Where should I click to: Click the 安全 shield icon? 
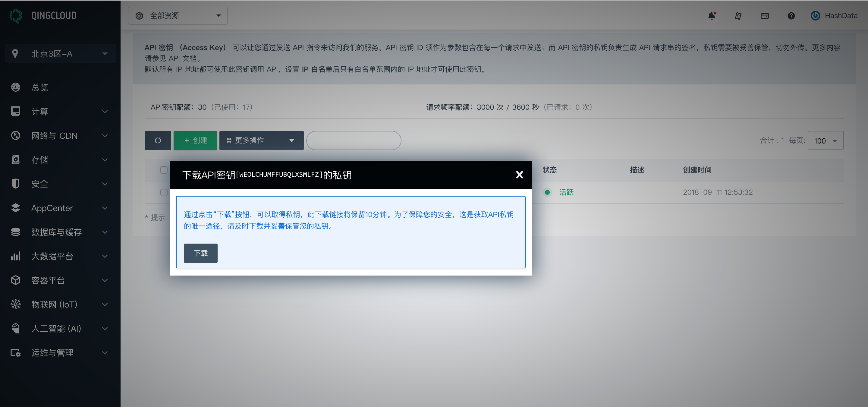(x=15, y=184)
